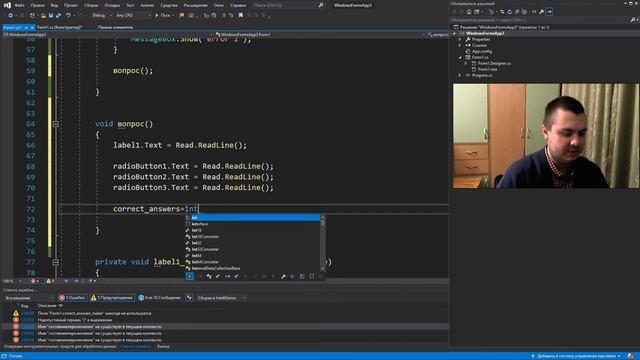Click the open file toolbar icon
The image size is (640, 360).
pos(43,16)
